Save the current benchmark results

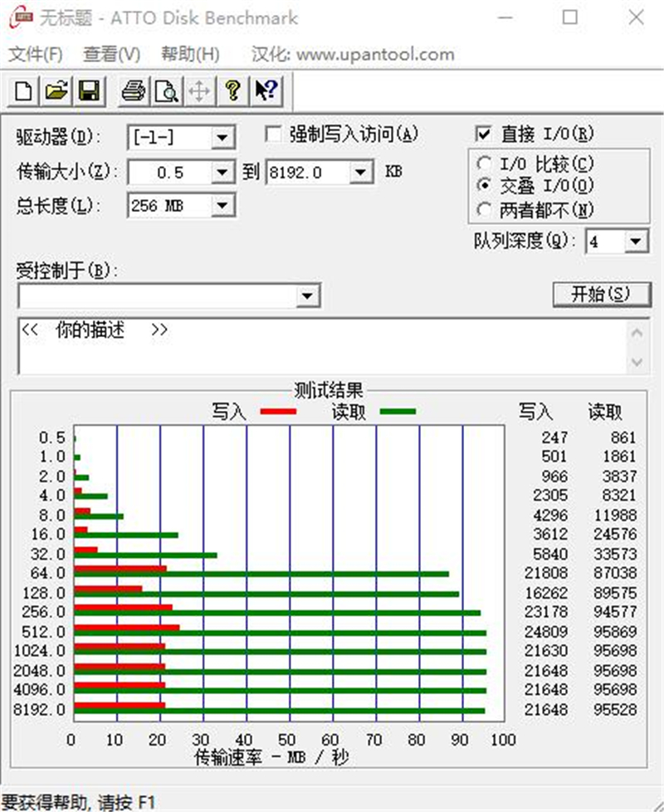pos(88,91)
